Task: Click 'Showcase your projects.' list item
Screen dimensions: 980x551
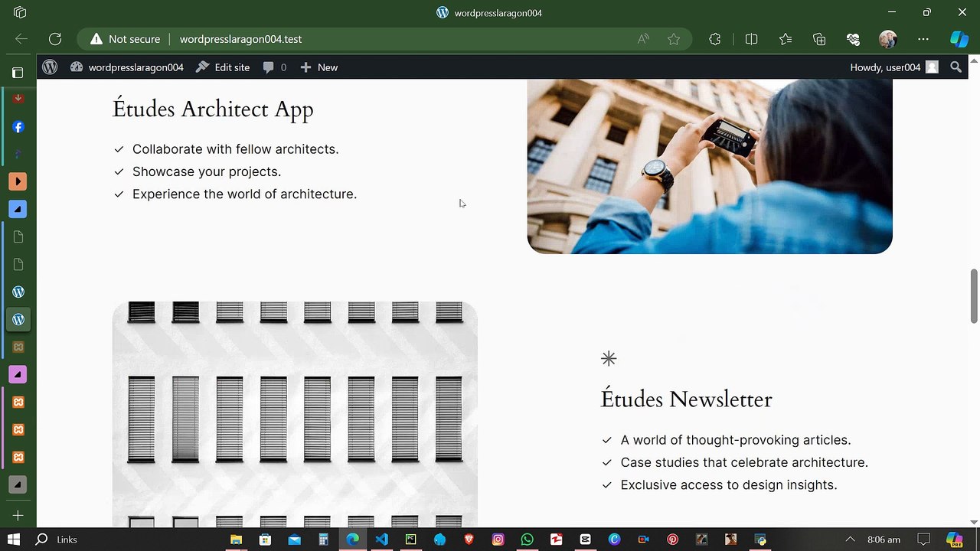Action: pos(207,171)
